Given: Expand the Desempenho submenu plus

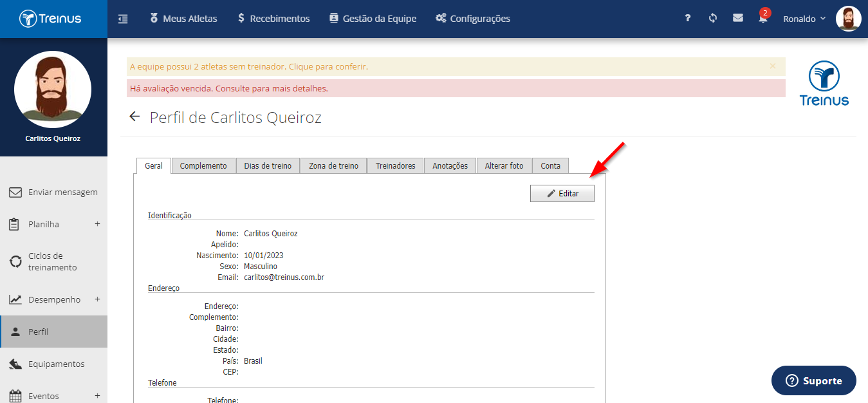Looking at the screenshot, I should coord(97,299).
